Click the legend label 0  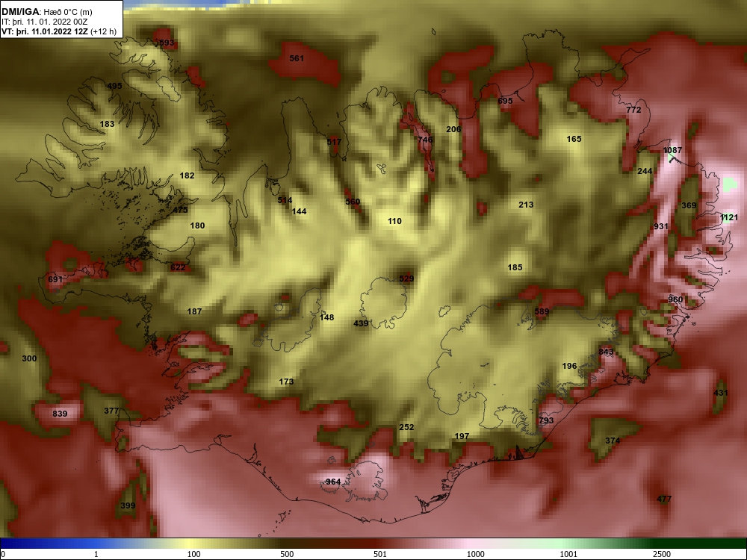coord(3,554)
